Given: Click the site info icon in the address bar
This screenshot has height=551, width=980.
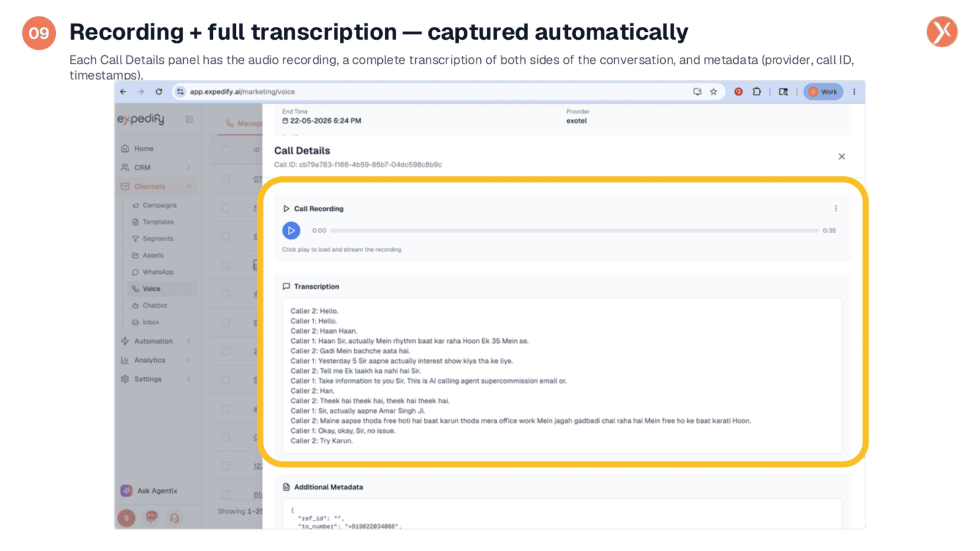Looking at the screenshot, I should [x=180, y=92].
